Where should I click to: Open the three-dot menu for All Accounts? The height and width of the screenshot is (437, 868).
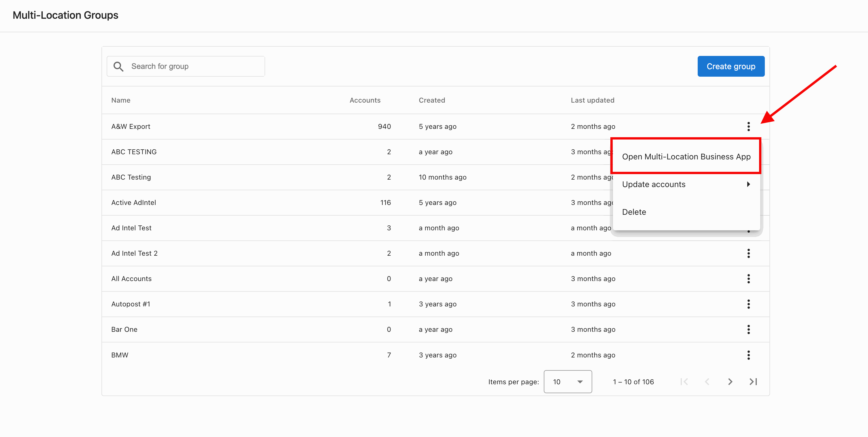point(748,279)
